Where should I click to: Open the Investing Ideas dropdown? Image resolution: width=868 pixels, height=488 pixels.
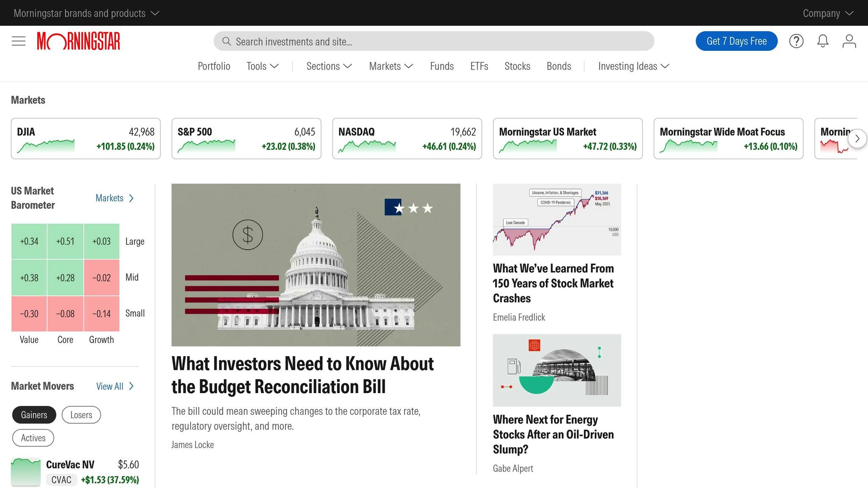[x=634, y=66]
